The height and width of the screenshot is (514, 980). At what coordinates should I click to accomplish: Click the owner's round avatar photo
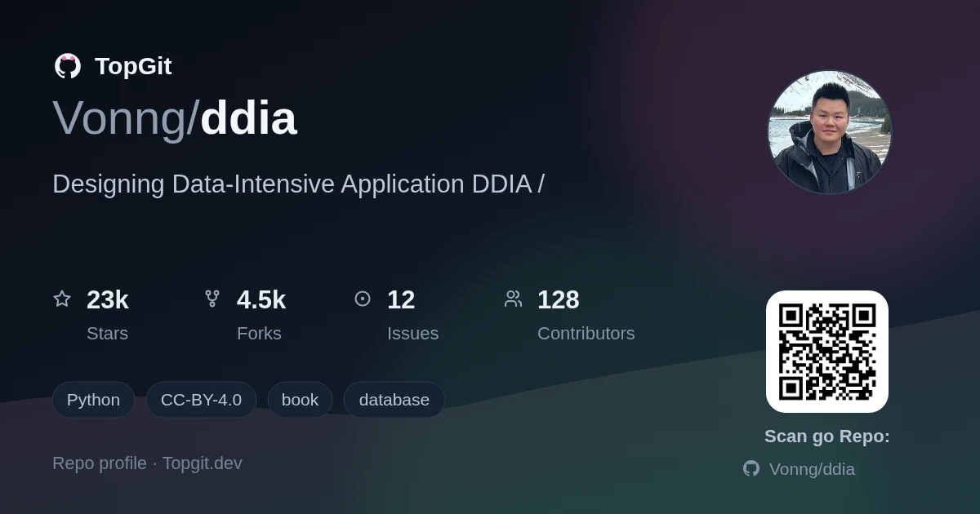pos(830,132)
